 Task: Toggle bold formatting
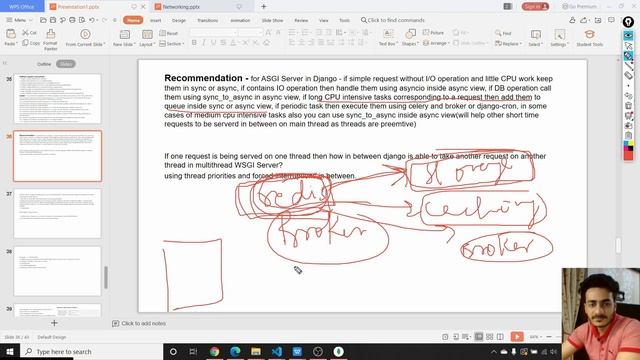tap(194, 42)
